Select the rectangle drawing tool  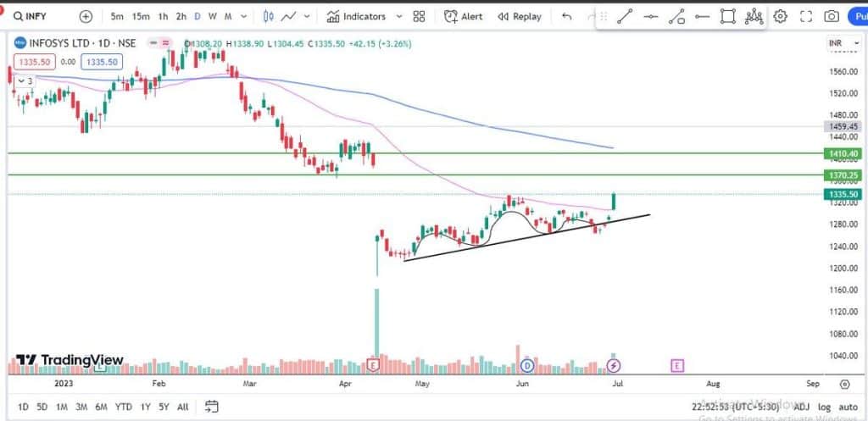(728, 17)
